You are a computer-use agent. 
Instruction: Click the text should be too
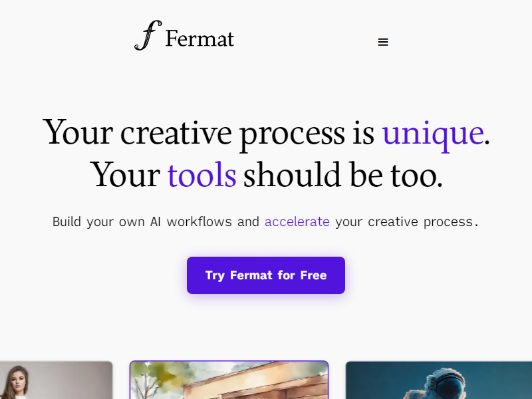coord(343,175)
